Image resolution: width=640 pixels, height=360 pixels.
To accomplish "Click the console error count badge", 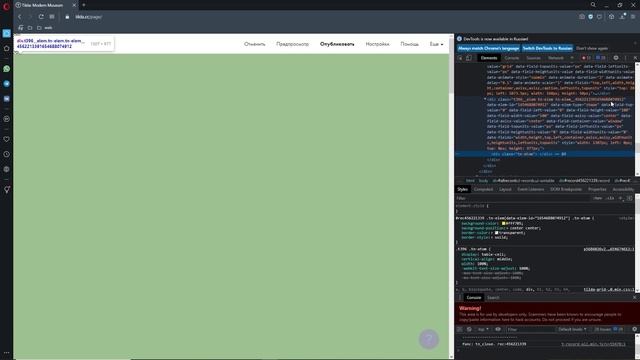I will tap(586, 58).
